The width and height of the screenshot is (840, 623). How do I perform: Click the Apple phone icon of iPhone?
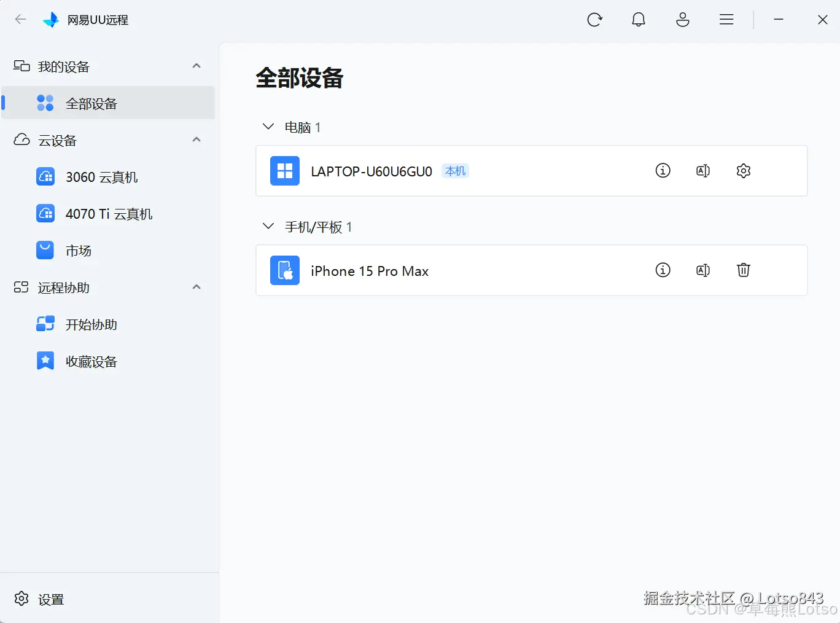click(x=285, y=270)
